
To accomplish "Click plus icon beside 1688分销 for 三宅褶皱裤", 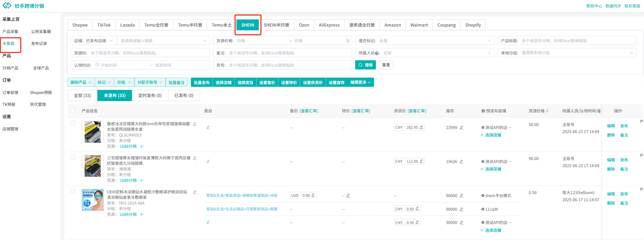I will click(142, 180).
